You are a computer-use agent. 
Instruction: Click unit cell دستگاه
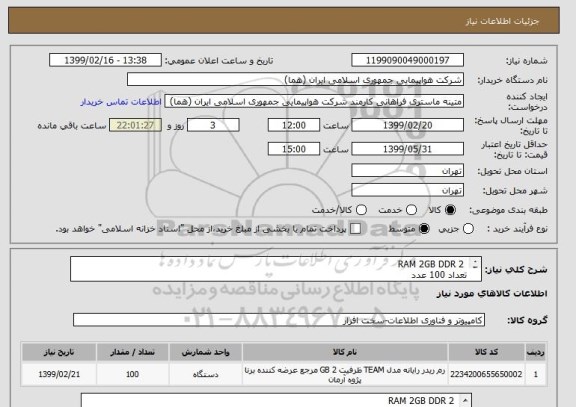pyautogui.click(x=205, y=374)
